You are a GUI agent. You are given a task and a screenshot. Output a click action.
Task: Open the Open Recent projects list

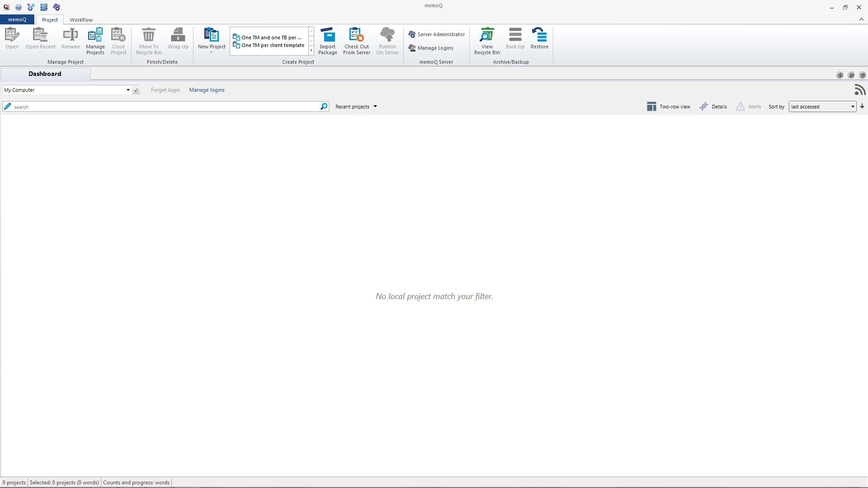(x=40, y=40)
